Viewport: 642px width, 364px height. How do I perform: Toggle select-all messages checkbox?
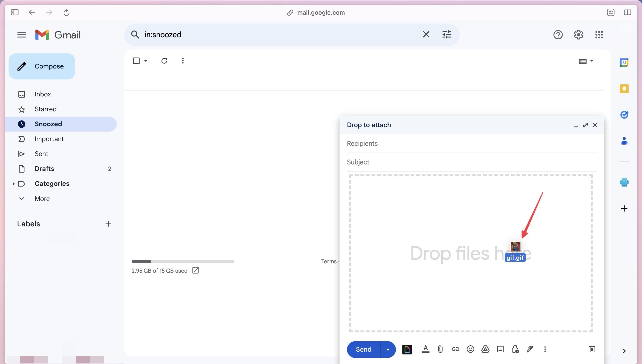pos(136,61)
